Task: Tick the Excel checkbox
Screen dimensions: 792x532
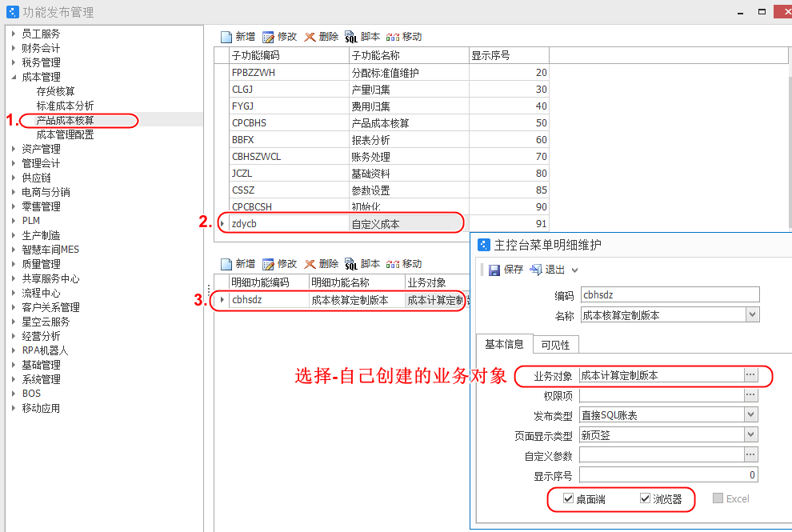Action: click(718, 499)
